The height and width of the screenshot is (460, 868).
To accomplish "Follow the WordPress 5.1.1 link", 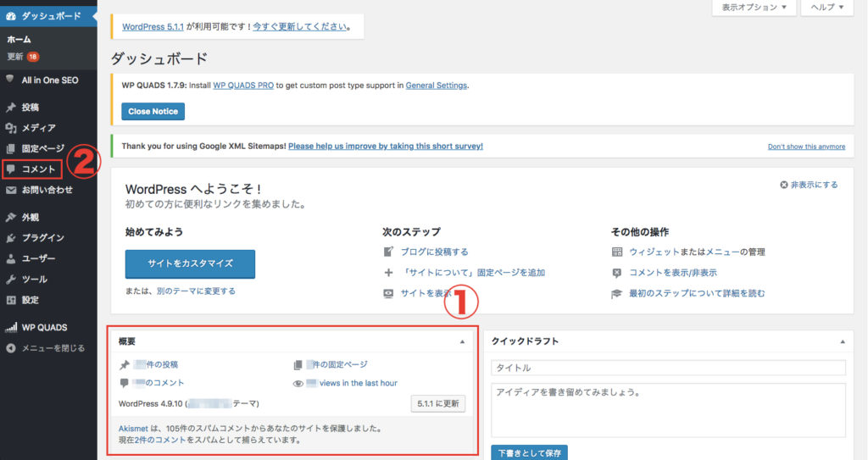I will point(153,26).
